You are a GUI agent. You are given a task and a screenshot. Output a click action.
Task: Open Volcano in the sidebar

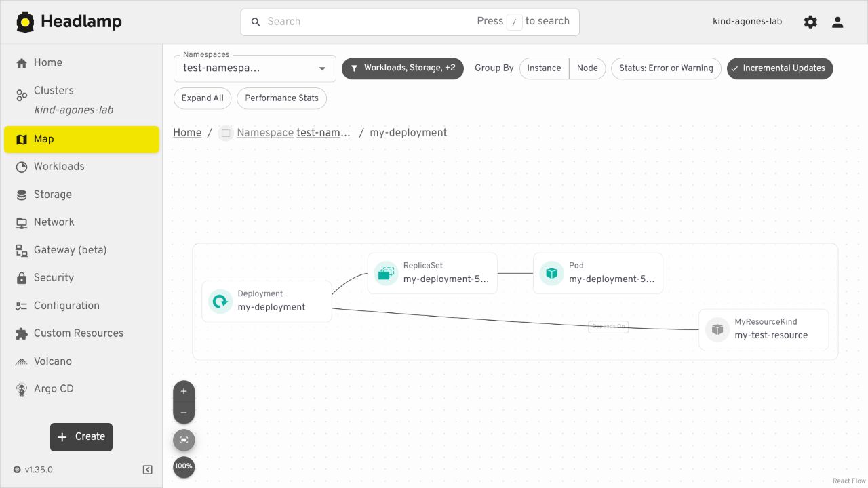pyautogui.click(x=81, y=361)
